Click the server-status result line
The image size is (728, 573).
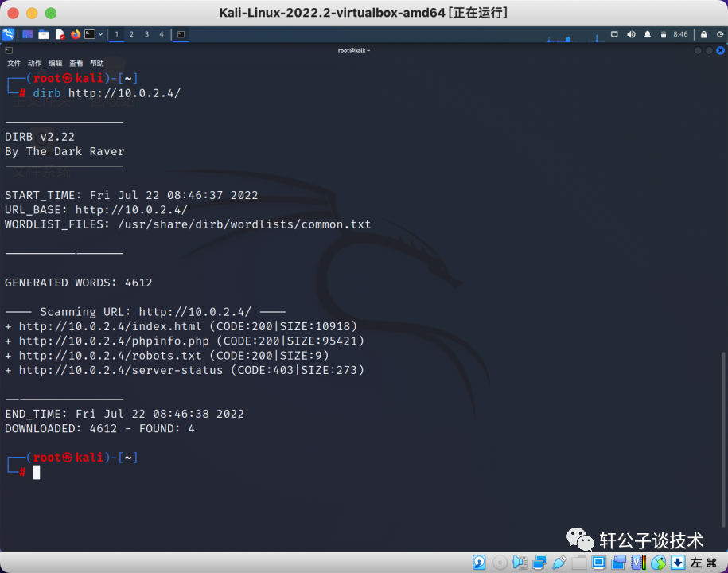tap(185, 370)
